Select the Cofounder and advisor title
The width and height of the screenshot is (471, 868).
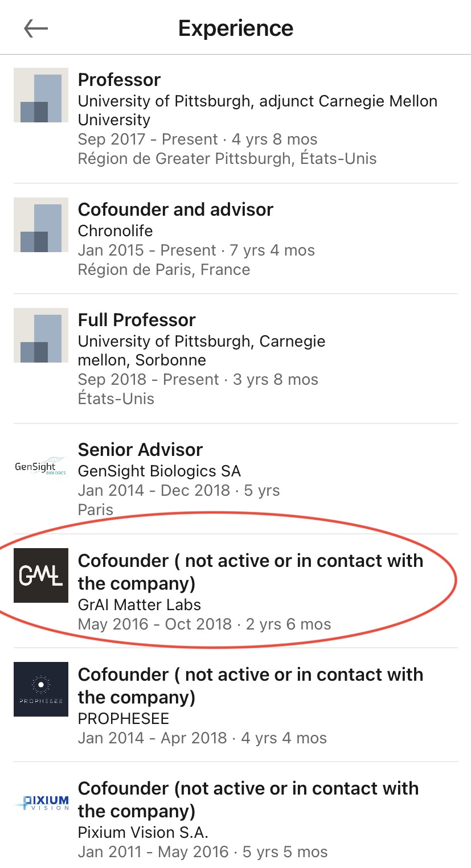pyautogui.click(x=175, y=209)
